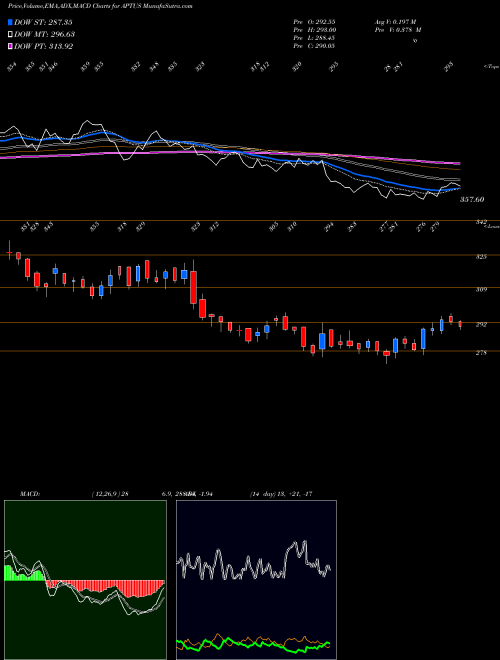Click the end of the magenta EMA line
500x660 pixels.
(x=459, y=163)
